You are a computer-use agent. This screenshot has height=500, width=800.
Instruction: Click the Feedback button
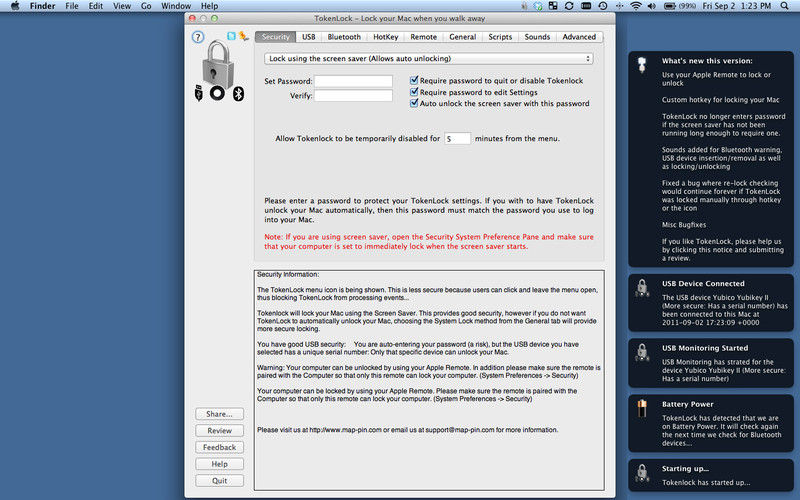(x=219, y=447)
